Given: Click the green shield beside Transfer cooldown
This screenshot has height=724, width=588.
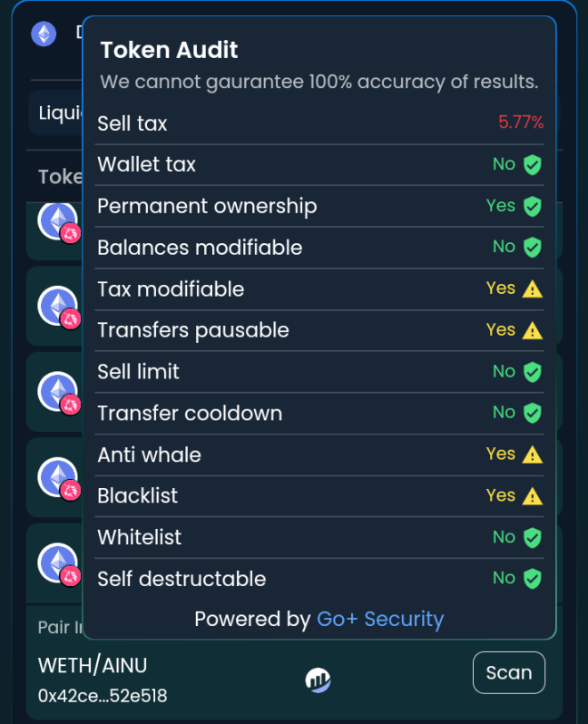Looking at the screenshot, I should click(x=533, y=414).
